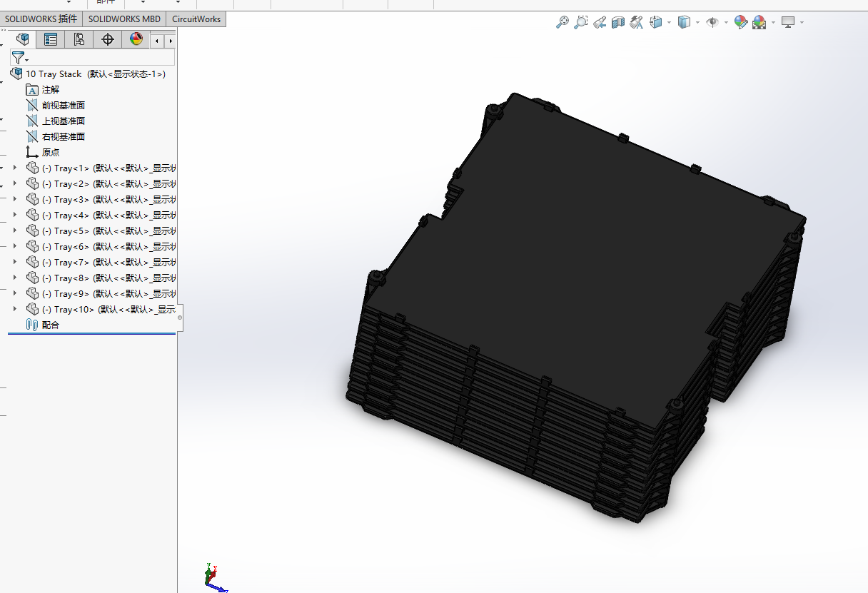Switch to the DisplayManager color ball tab
Viewport: 868px width, 593px height.
(x=136, y=39)
